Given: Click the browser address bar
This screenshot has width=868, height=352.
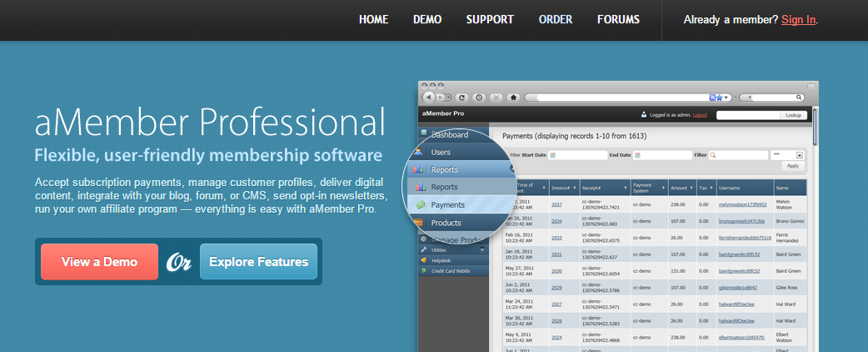Looking at the screenshot, I should pyautogui.click(x=628, y=98).
